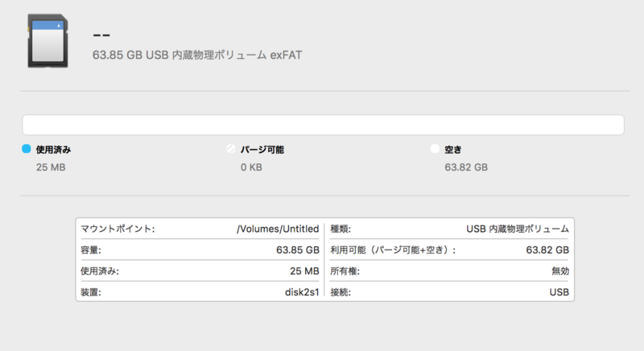
Task: Click the 63.82 GB value under 空き
Action: (466, 167)
